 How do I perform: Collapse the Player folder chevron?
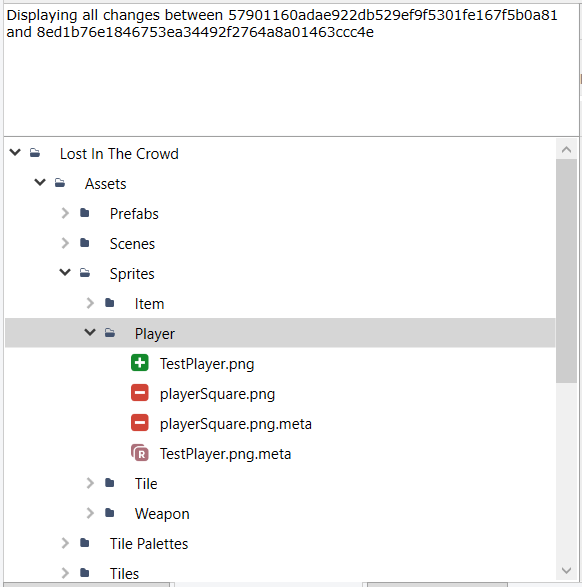pyautogui.click(x=90, y=332)
